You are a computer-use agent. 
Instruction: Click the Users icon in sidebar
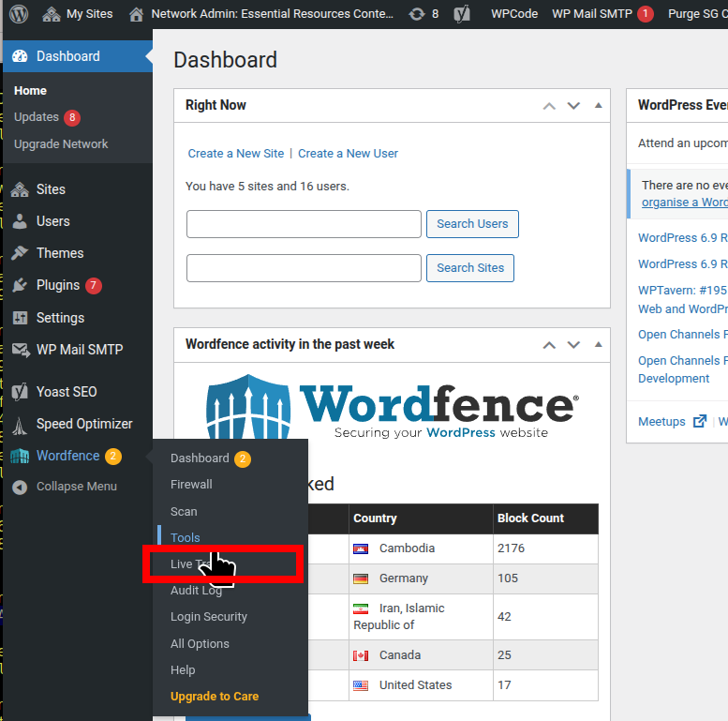[20, 221]
